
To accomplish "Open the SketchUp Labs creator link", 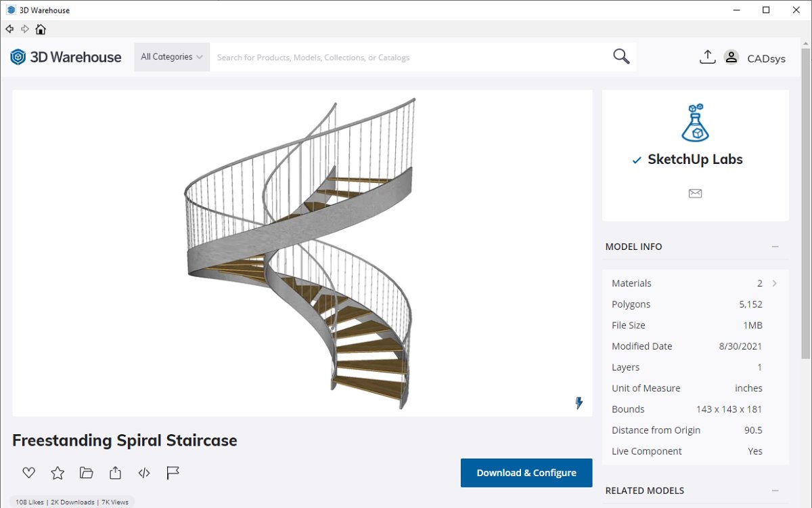I will 695,160.
